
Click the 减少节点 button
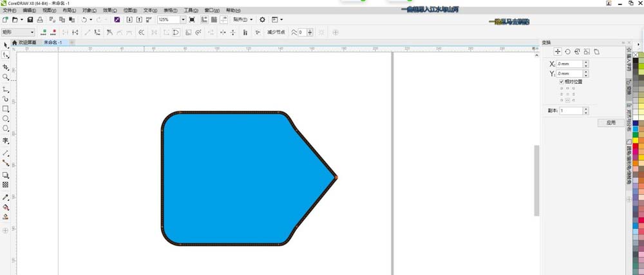[x=276, y=32]
